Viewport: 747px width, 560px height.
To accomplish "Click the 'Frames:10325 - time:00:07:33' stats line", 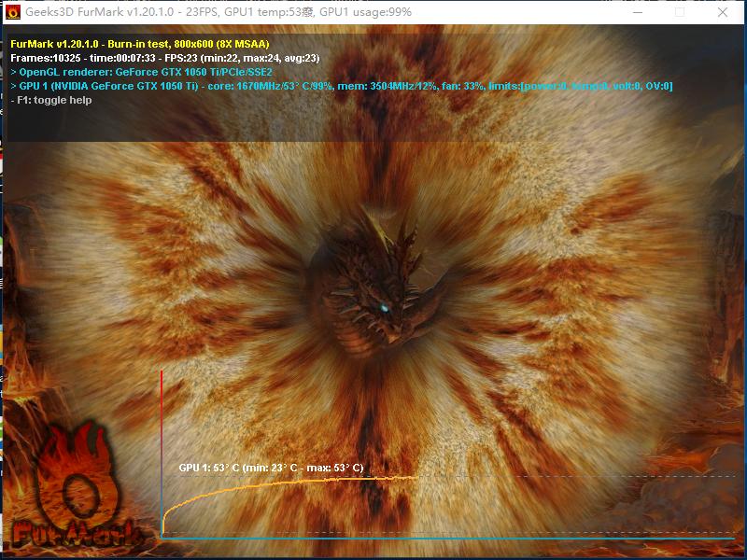I will tap(165, 58).
